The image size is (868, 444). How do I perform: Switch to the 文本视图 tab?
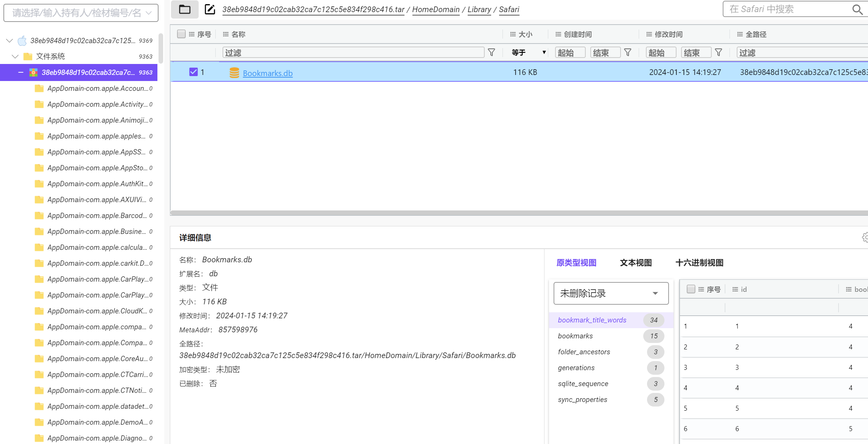click(x=635, y=263)
